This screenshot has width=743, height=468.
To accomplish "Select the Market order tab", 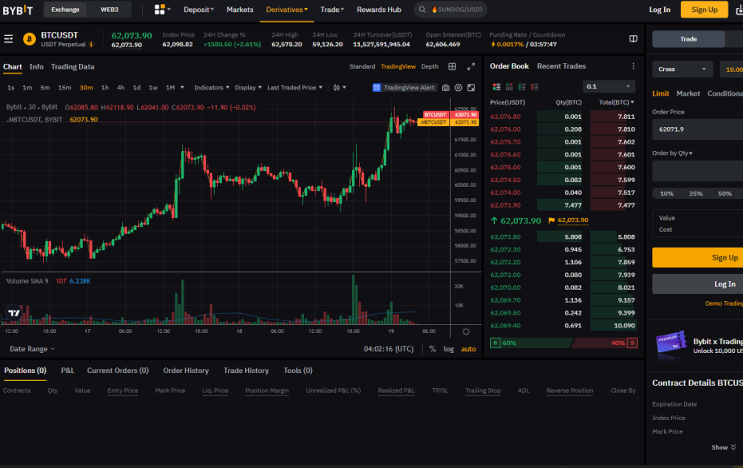I will 688,94.
